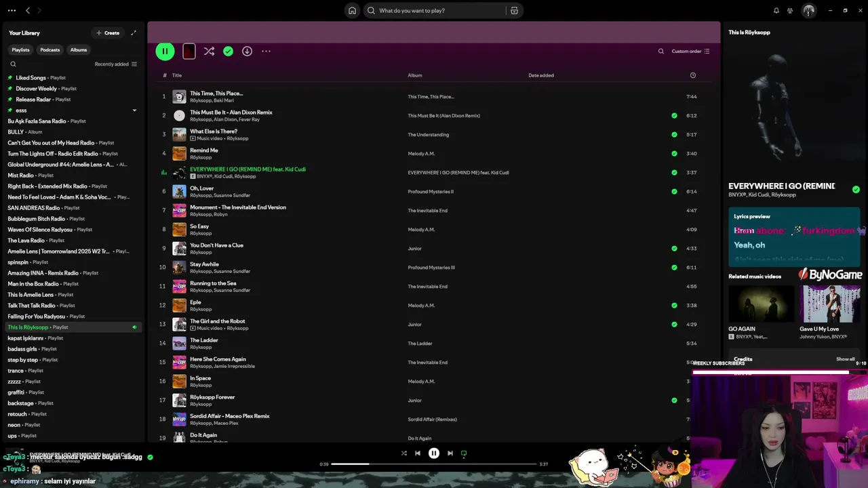Image resolution: width=868 pixels, height=488 pixels.
Task: Open the Lyrics preview card
Action: click(794, 237)
